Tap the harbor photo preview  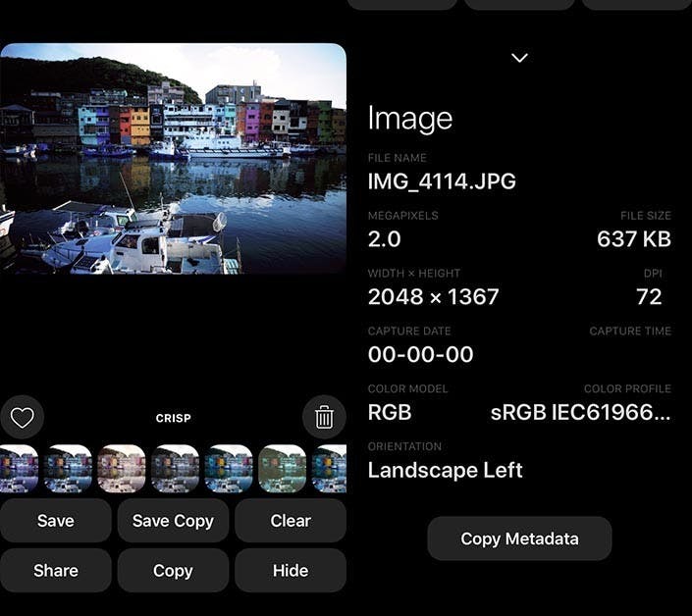coord(173,158)
